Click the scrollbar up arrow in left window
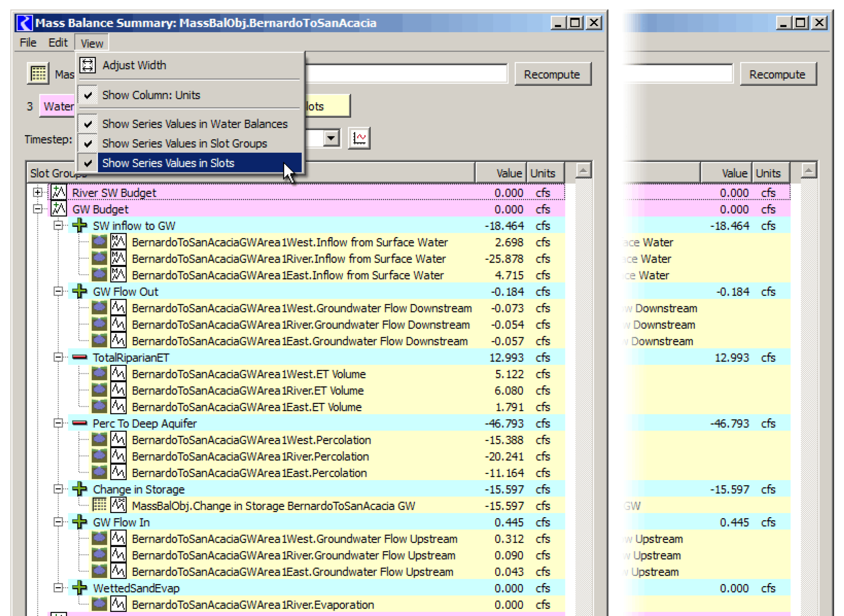 pos(583,170)
